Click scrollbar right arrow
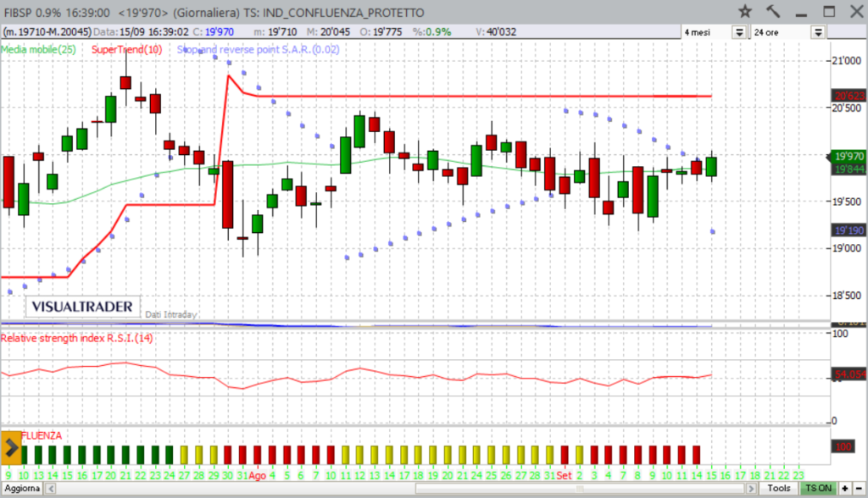 [750, 489]
